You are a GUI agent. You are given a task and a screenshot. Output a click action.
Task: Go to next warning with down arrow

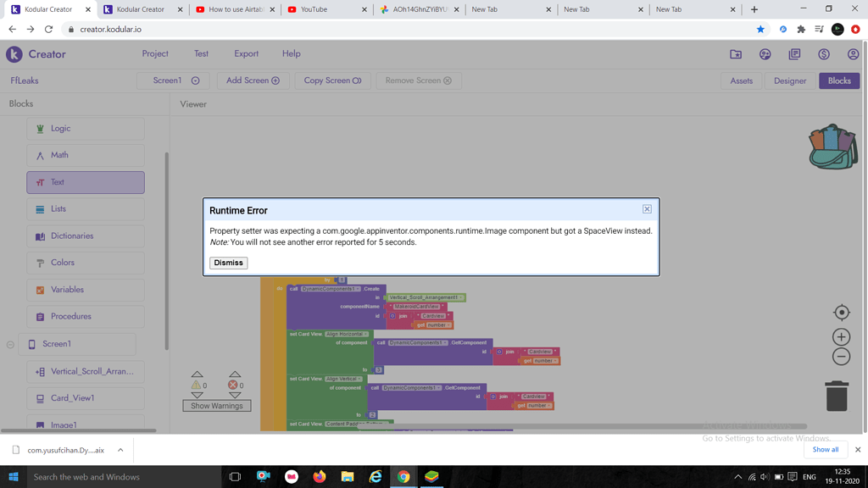coord(197,395)
